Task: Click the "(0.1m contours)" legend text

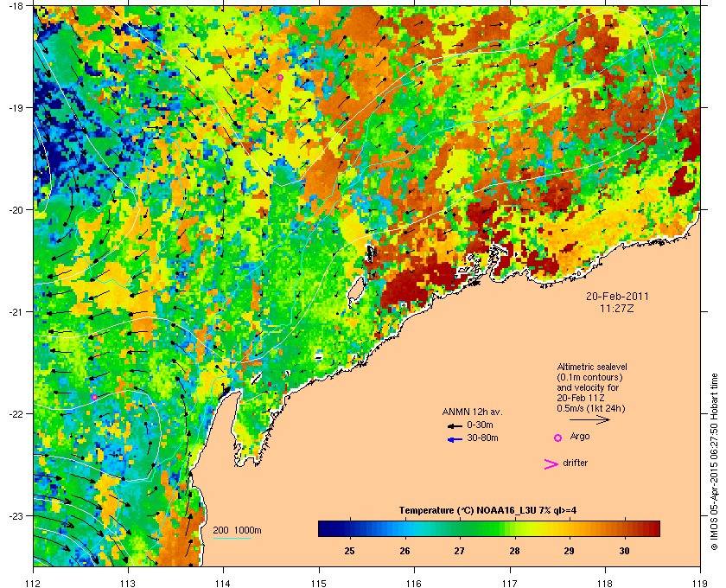Action: pyautogui.click(x=589, y=377)
